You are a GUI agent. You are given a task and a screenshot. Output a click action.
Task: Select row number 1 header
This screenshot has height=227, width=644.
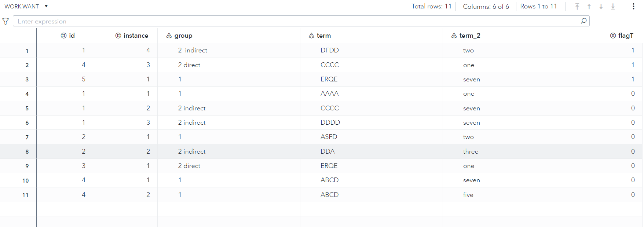27,51
